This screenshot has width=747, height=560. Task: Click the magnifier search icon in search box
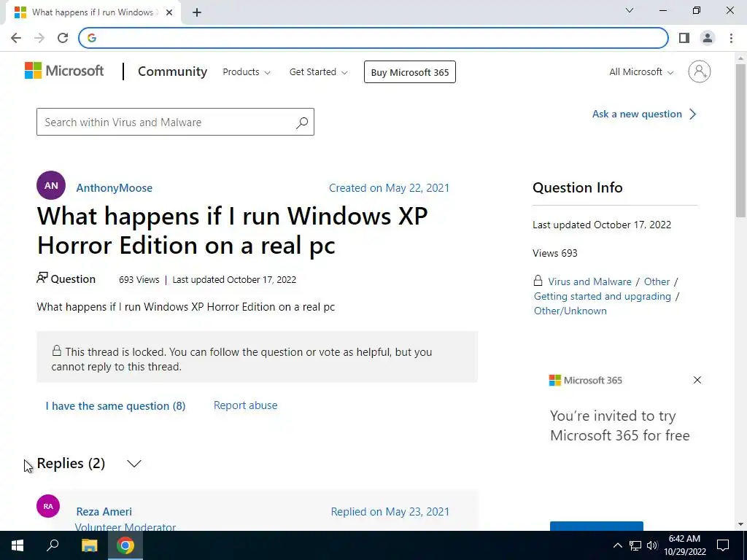point(301,122)
